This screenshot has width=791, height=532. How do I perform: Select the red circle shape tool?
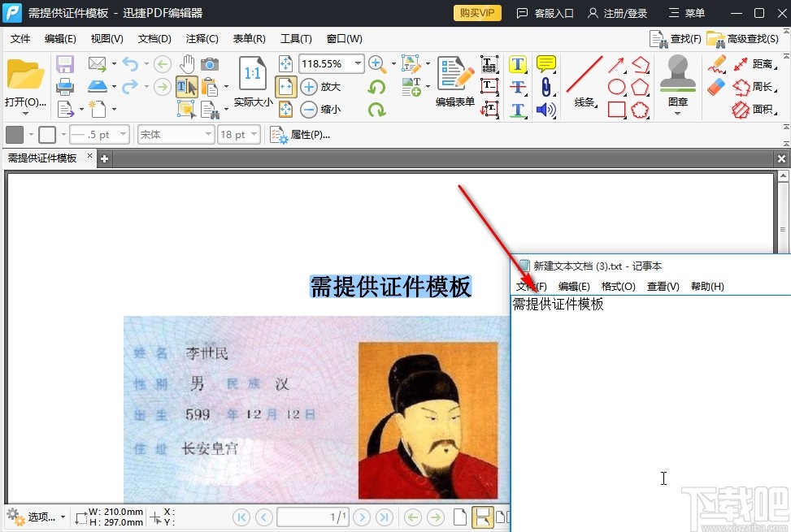(x=616, y=88)
